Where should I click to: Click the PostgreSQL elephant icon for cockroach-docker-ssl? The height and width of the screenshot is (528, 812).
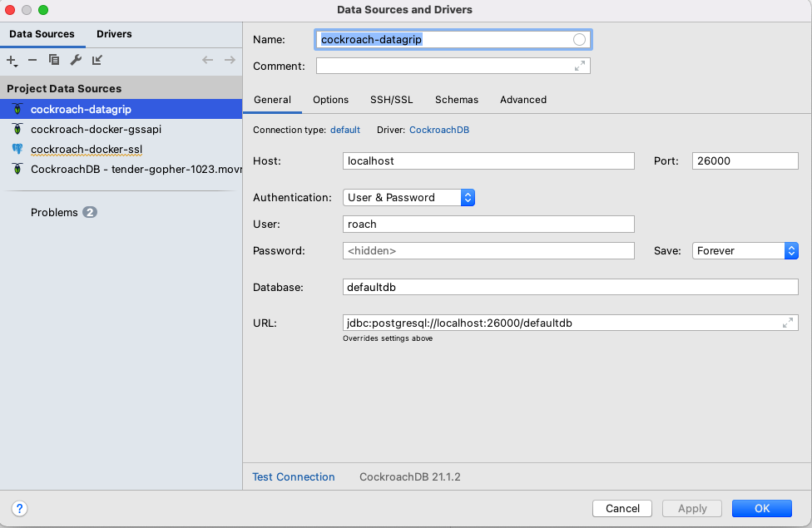click(17, 150)
